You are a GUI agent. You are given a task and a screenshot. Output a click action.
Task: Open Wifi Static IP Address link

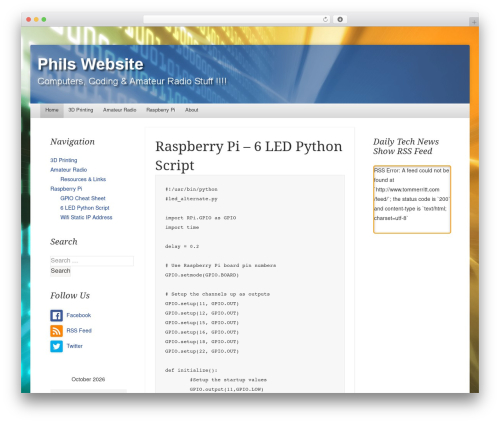click(x=86, y=217)
